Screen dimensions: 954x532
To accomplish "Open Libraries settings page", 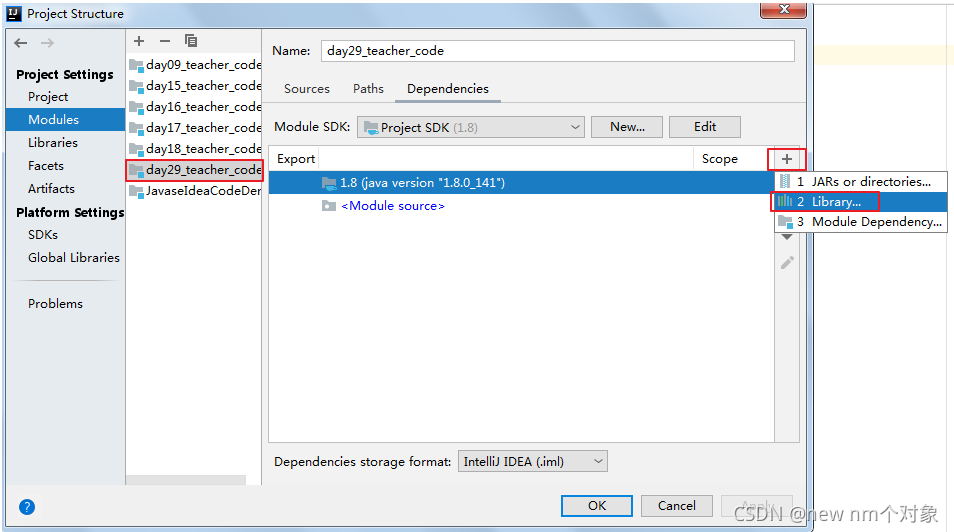I will click(52, 142).
